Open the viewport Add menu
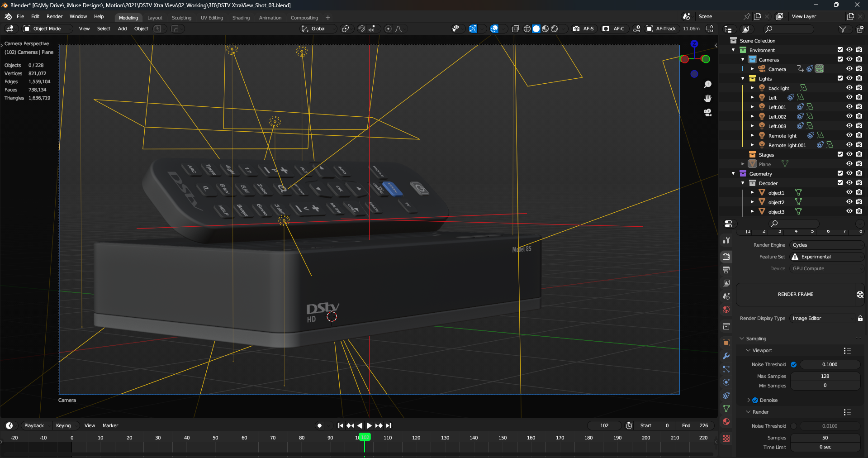Image resolution: width=868 pixels, height=458 pixels. click(x=122, y=29)
